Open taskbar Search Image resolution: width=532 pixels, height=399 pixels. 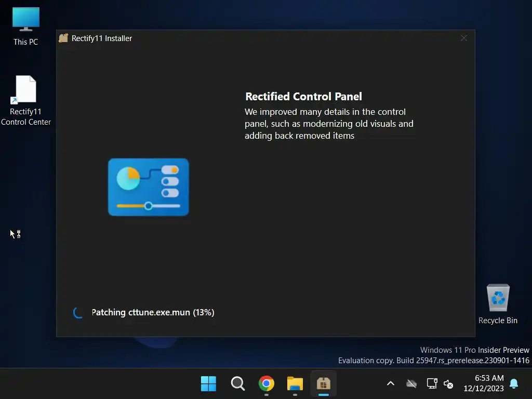(x=237, y=384)
